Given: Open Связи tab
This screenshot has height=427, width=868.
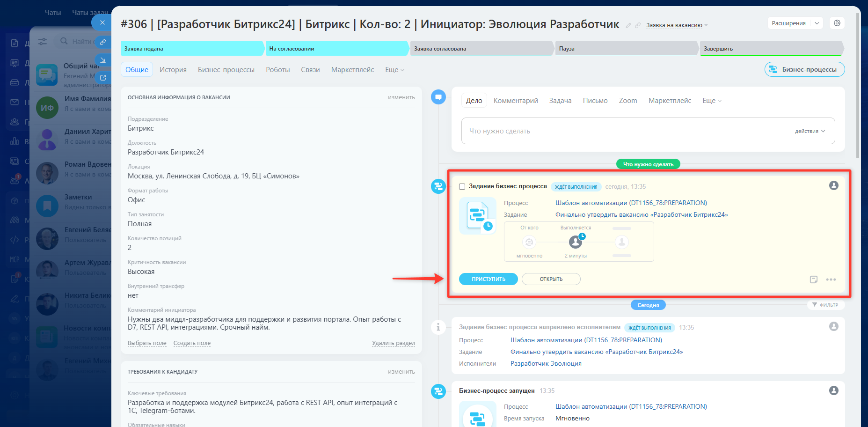Looking at the screenshot, I should pyautogui.click(x=310, y=70).
